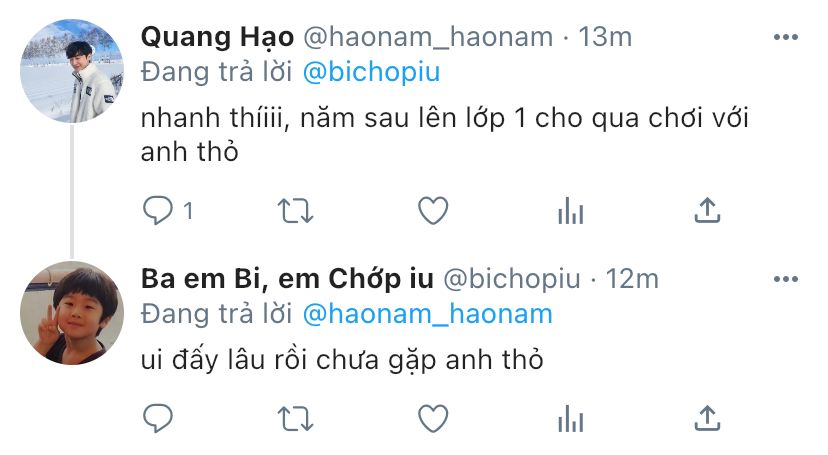
Task: Open the @haonam_haonam mention link
Action: (428, 314)
